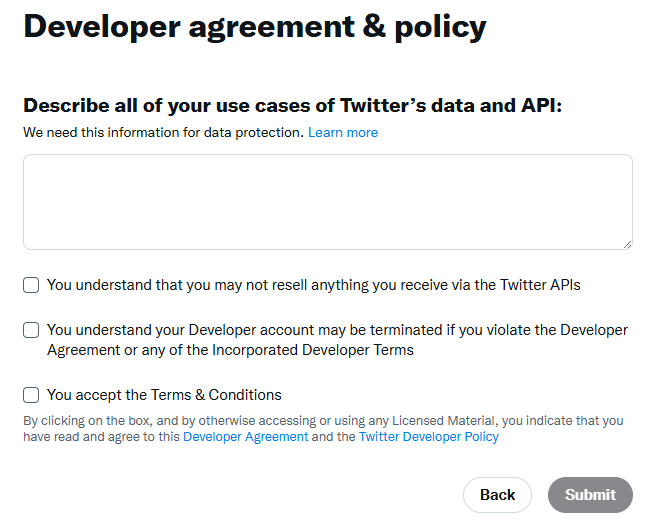
Task: Click the Back button
Action: (497, 495)
